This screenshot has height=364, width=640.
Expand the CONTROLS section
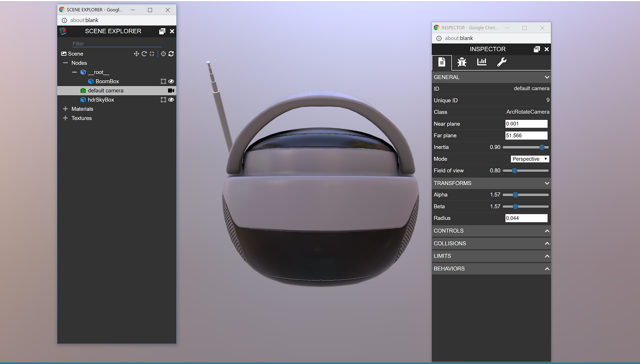coord(491,231)
